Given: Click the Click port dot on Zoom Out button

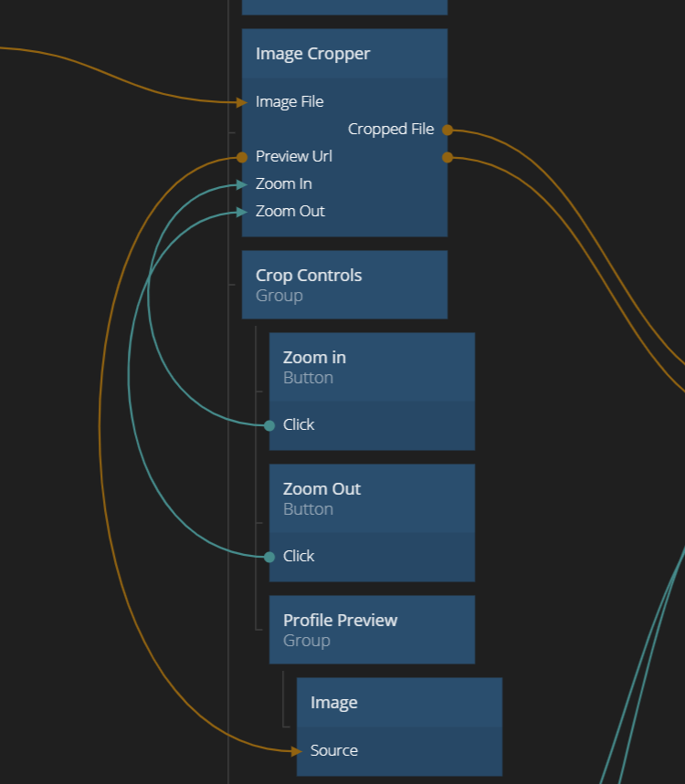Looking at the screenshot, I should coord(269,557).
